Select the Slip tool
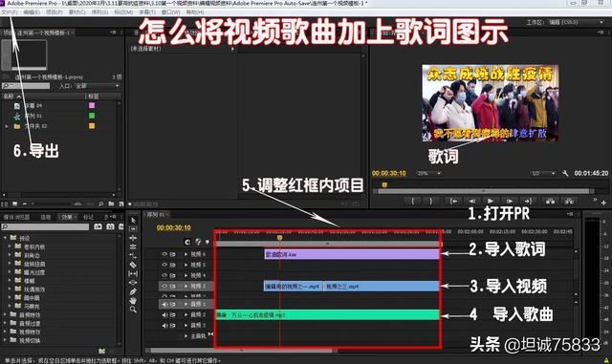 [x=133, y=273]
